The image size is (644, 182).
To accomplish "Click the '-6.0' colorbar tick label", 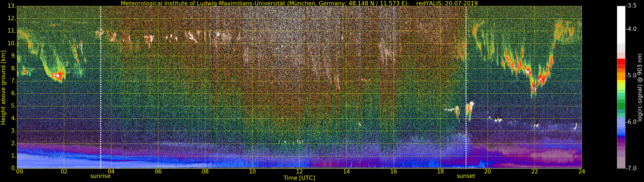I will coord(631,122).
